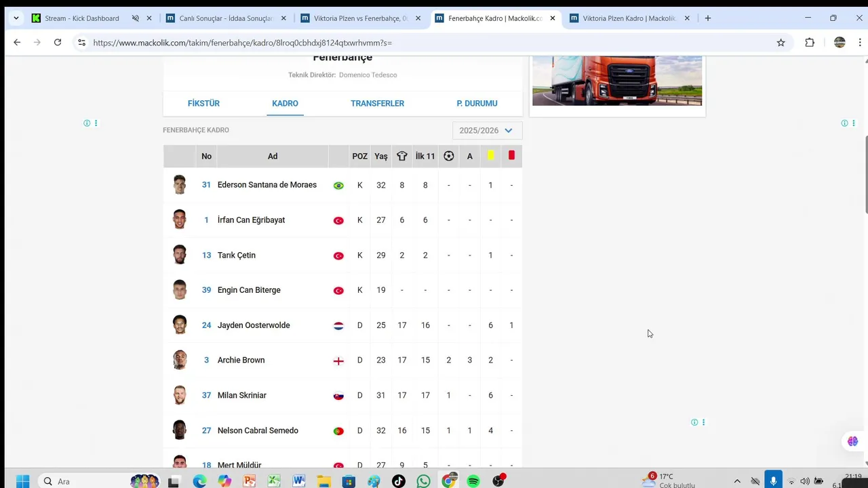Image resolution: width=868 pixels, height=488 pixels.
Task: Open the FİKSTÜR tab
Action: (x=203, y=103)
